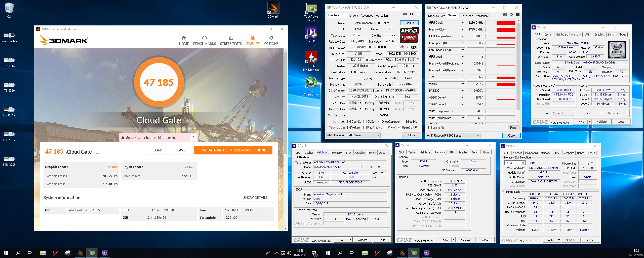This screenshot has height=258, width=644.
Task: Expand Fan Speed (%) sensor dropdown
Action: click(x=462, y=43)
